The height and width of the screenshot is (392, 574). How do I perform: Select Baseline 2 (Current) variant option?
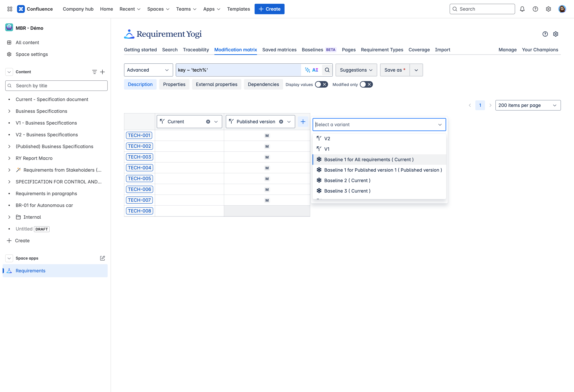click(347, 181)
